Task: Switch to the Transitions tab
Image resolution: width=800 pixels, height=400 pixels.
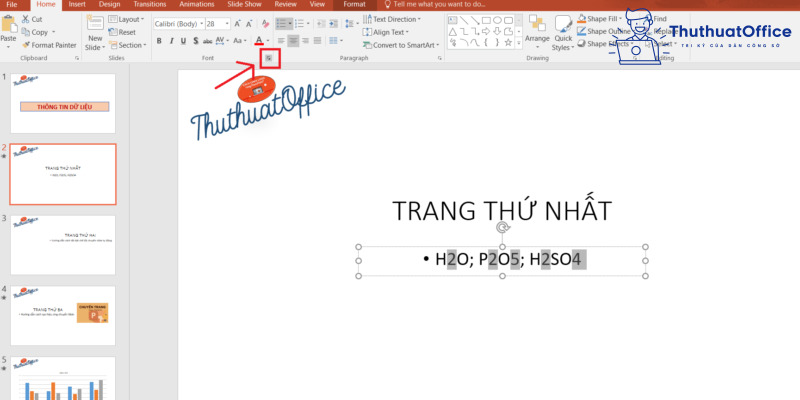Action: [151, 4]
